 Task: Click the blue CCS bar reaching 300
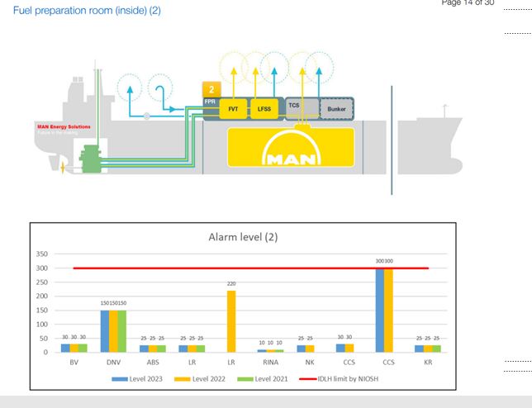click(x=380, y=311)
